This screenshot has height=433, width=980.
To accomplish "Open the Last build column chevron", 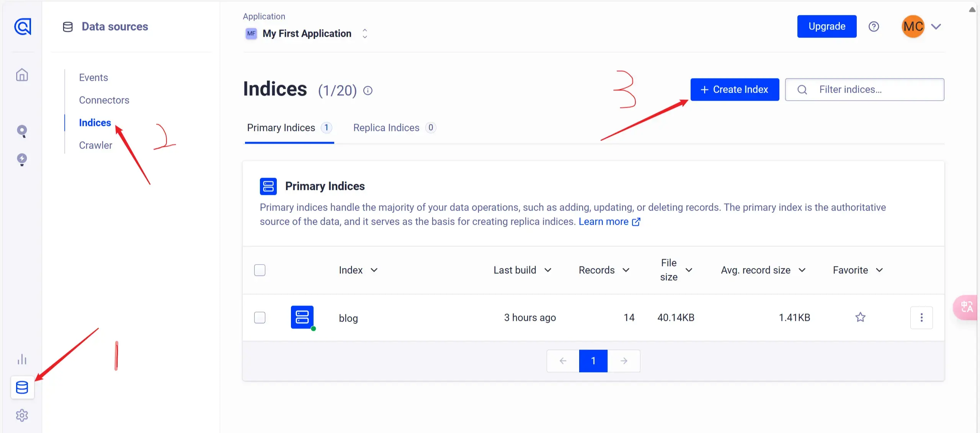I will (549, 270).
